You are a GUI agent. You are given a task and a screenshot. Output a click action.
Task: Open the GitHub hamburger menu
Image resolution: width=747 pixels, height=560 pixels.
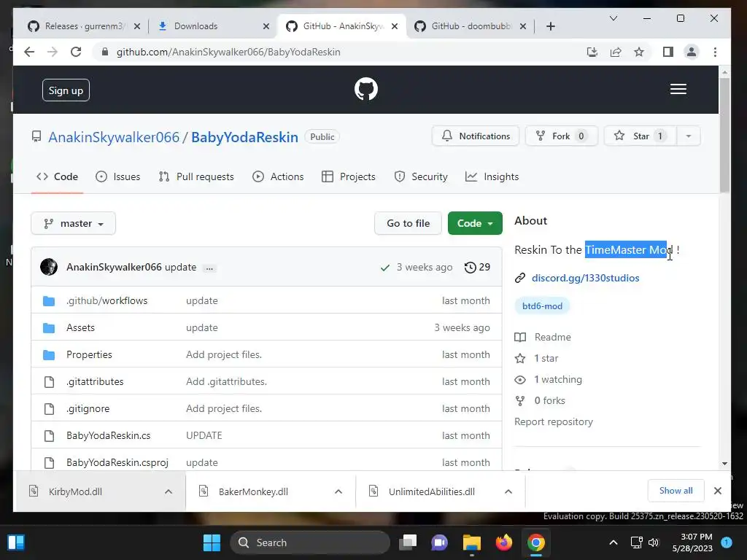tap(678, 89)
